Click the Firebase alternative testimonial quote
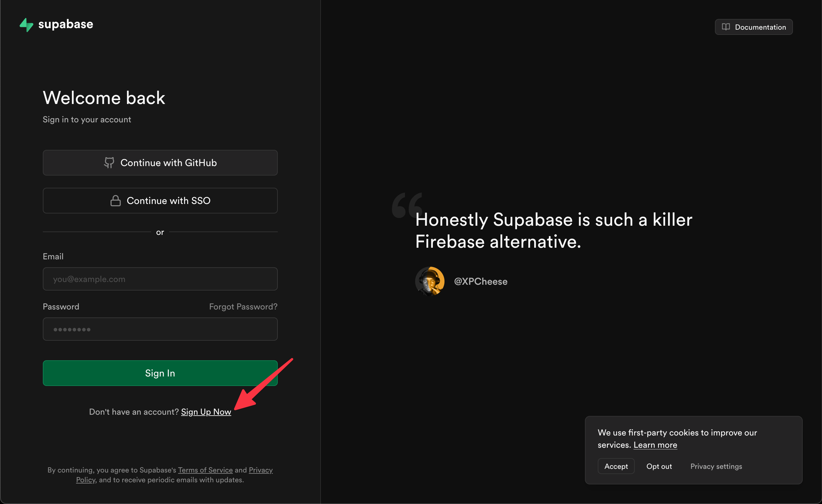This screenshot has width=822, height=504. (x=554, y=231)
